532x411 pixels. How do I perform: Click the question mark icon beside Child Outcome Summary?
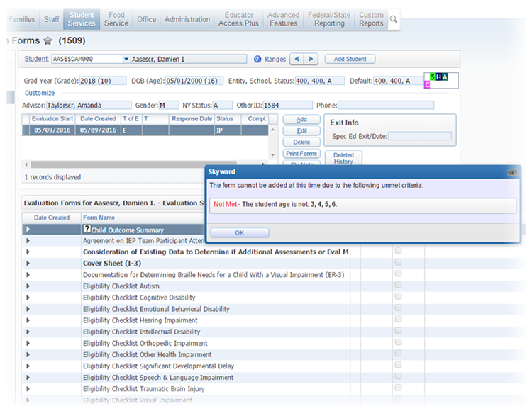coord(87,229)
